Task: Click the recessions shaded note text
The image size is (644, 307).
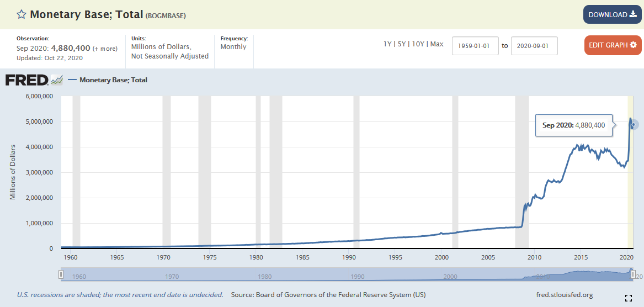Action: 120,295
